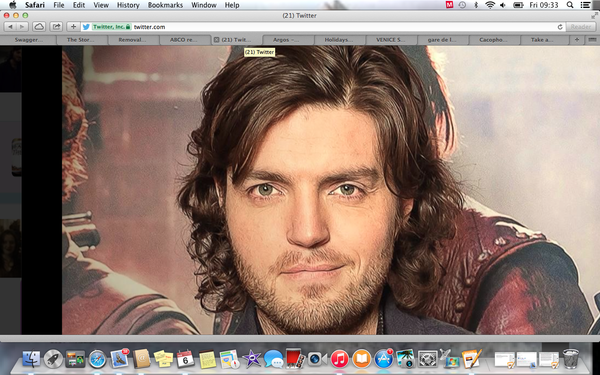Enter full screen with the window's expand arrows
The width and height of the screenshot is (600, 375).
[594, 16]
